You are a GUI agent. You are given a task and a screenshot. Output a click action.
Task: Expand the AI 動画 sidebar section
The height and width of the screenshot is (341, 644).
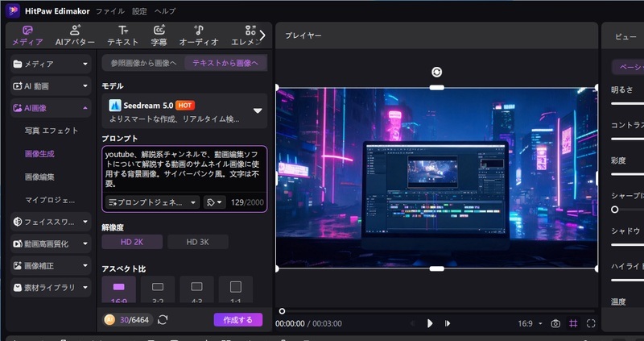[51, 86]
